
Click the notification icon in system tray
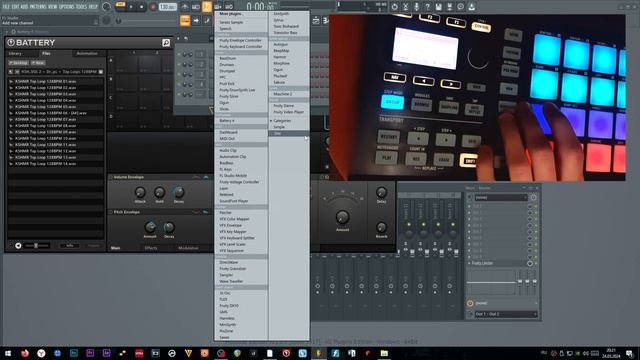click(x=629, y=353)
